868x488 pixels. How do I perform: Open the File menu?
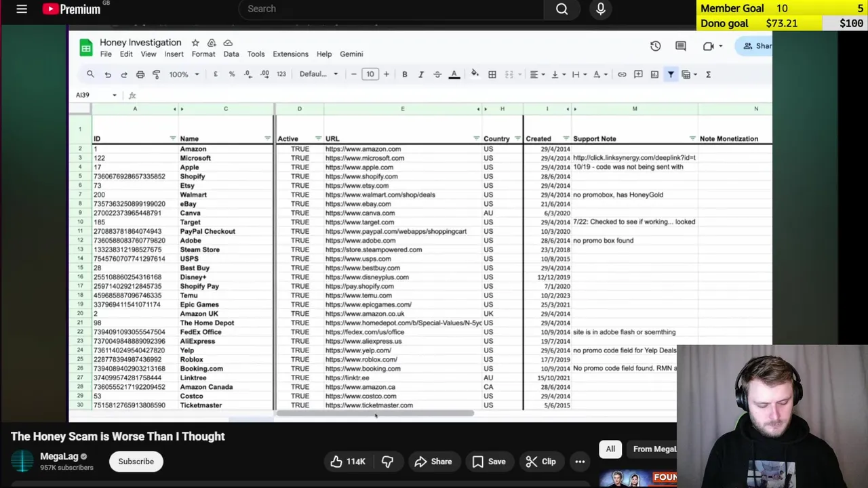[x=106, y=54]
